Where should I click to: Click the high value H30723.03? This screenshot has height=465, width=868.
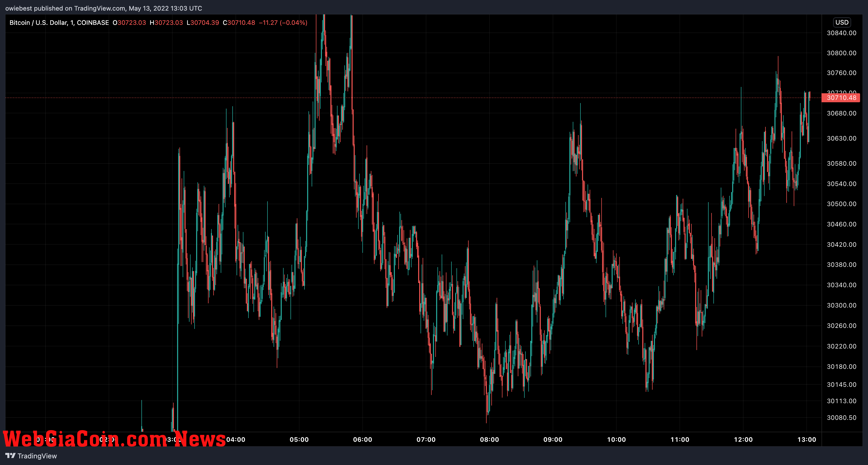(x=166, y=22)
